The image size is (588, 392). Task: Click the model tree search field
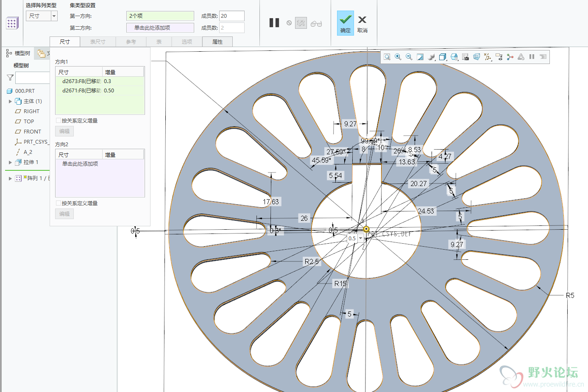point(33,78)
